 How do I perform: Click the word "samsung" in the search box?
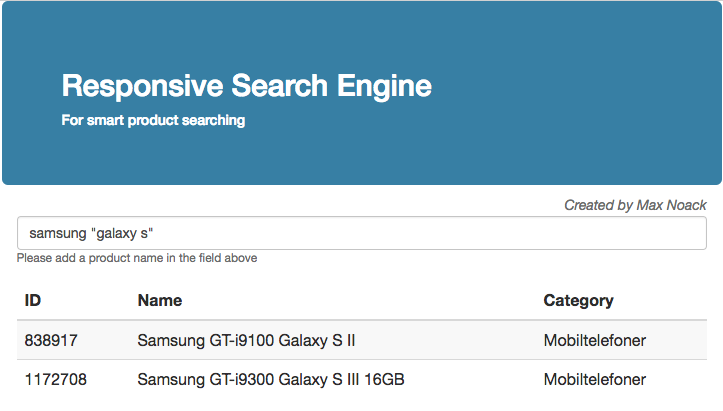pos(57,233)
